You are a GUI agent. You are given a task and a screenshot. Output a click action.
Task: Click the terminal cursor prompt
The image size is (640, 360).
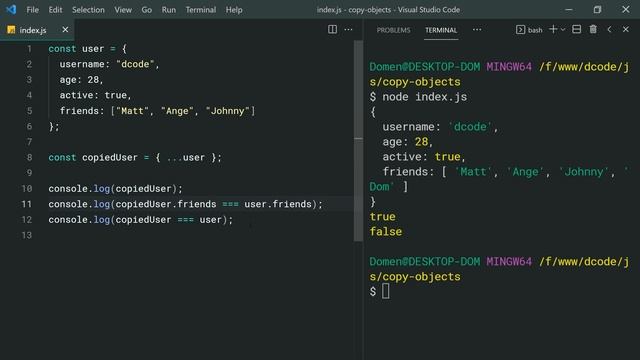(x=385, y=291)
